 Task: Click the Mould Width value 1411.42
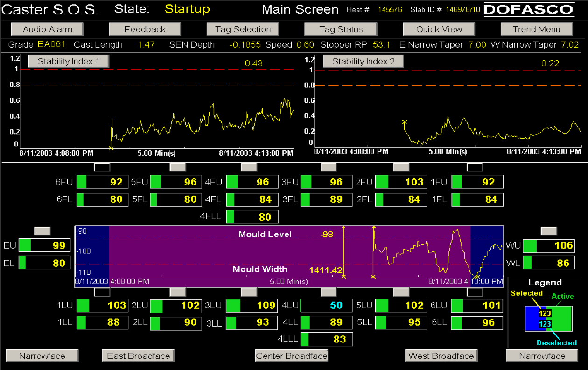click(x=326, y=270)
